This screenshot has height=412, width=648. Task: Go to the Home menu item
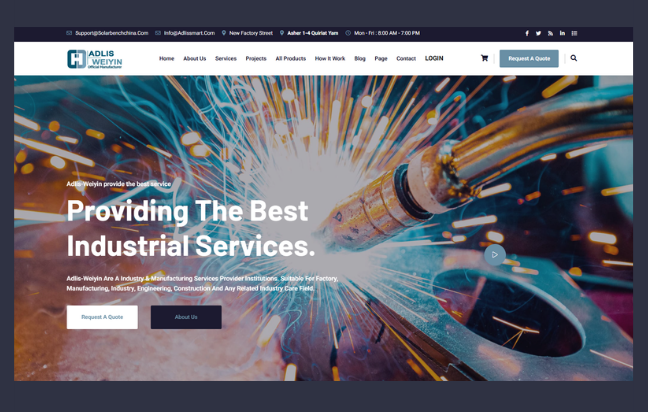[x=166, y=59]
